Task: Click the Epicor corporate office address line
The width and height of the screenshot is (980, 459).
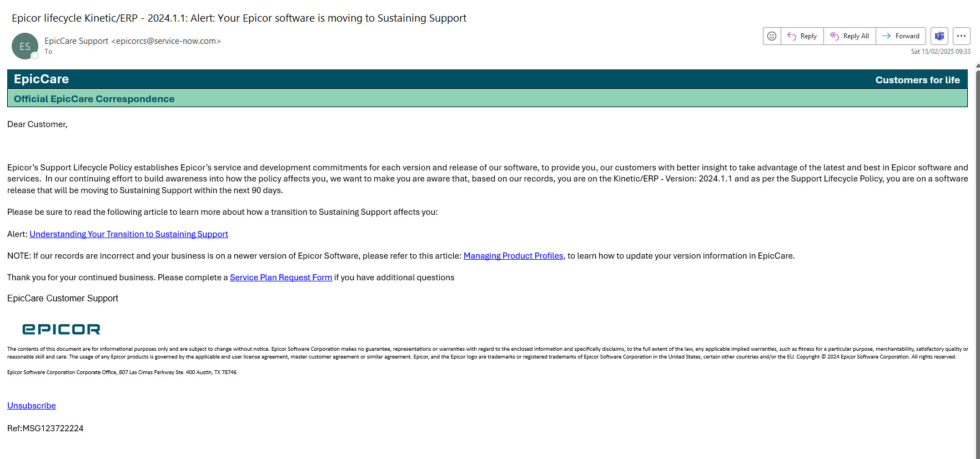Action: (x=122, y=372)
